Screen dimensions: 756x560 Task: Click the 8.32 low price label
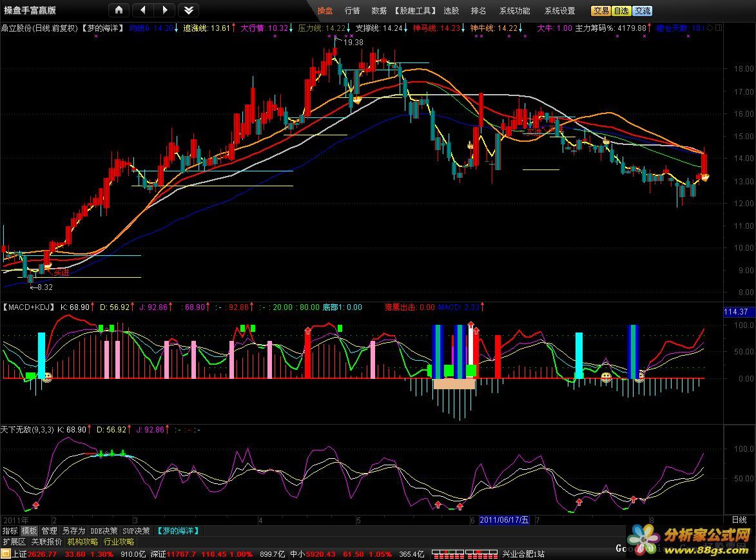click(x=45, y=287)
